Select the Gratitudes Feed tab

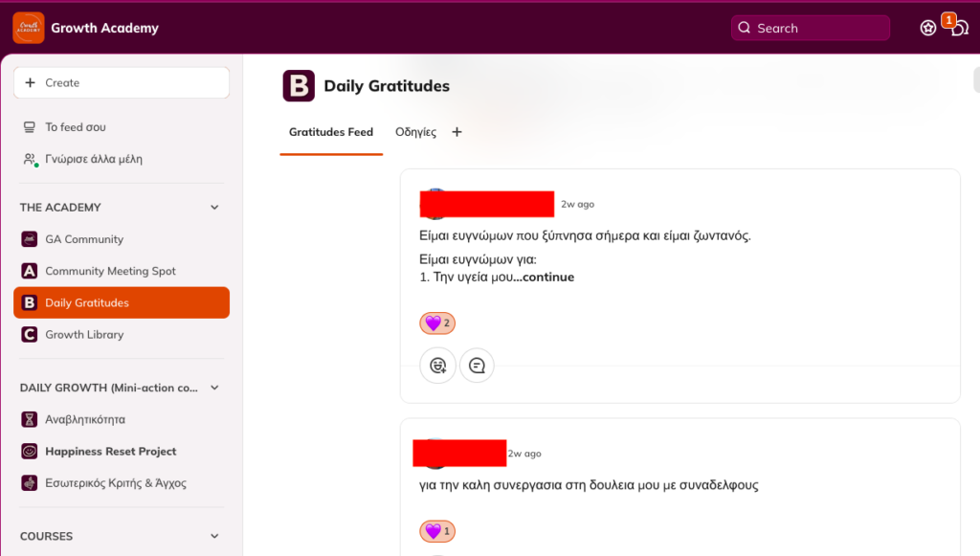pyautogui.click(x=331, y=132)
